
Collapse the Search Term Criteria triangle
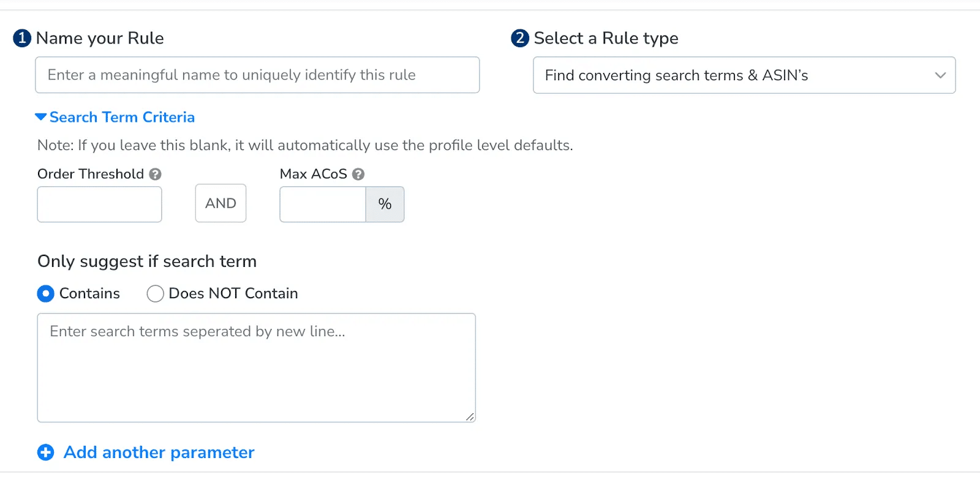coord(41,117)
